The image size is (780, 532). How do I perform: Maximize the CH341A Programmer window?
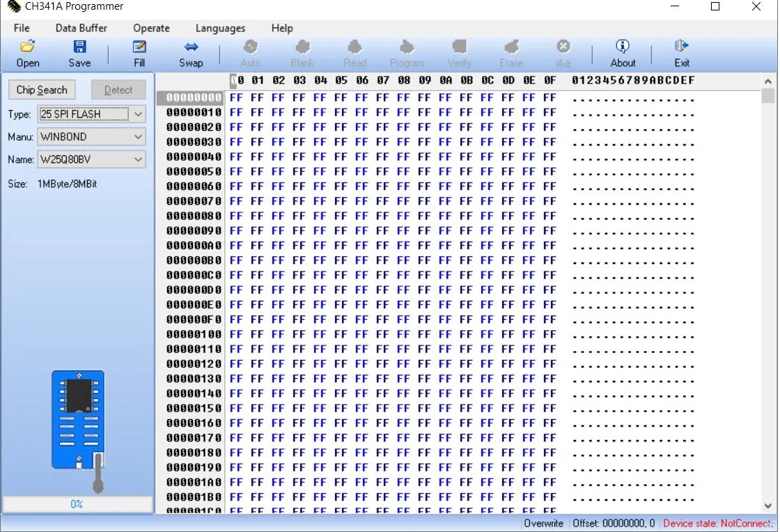coord(715,6)
